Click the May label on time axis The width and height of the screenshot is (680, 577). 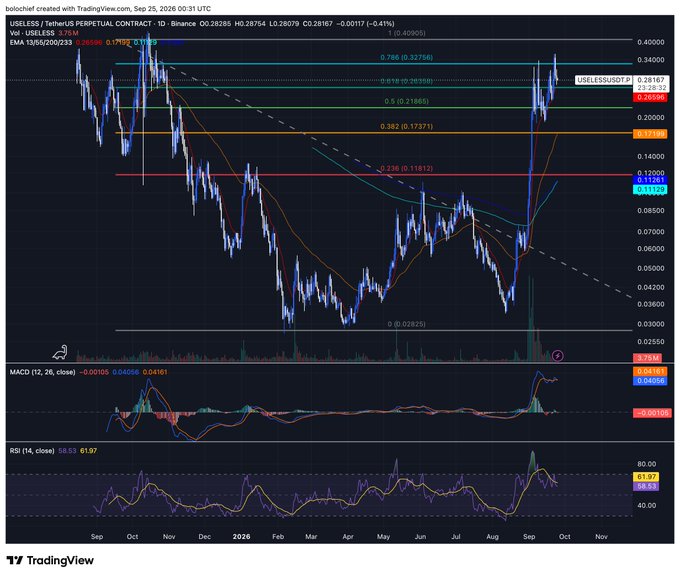(x=383, y=537)
